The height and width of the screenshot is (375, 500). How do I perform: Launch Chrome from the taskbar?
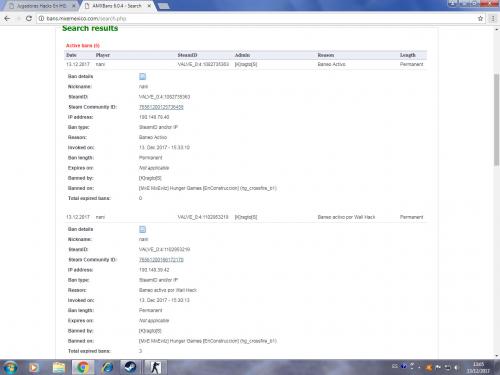click(x=82, y=367)
